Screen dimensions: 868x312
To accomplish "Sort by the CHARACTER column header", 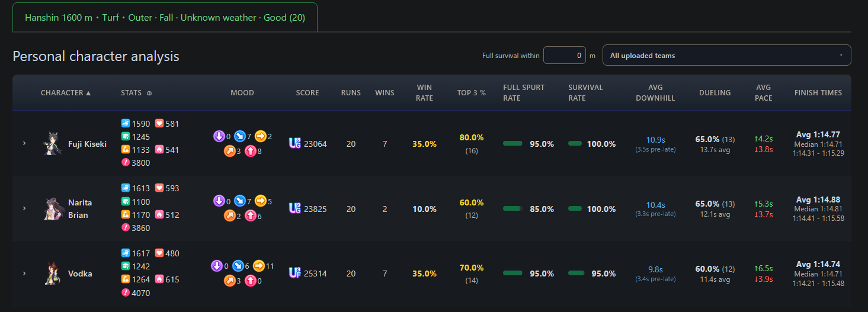I will click(66, 93).
